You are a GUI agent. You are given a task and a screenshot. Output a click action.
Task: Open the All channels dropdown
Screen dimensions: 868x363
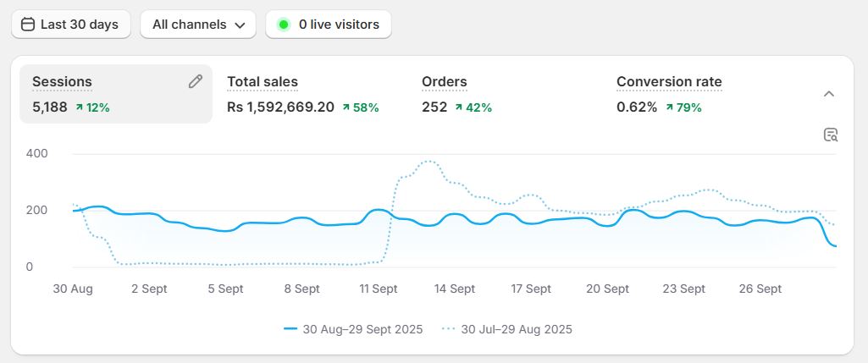[x=198, y=25]
